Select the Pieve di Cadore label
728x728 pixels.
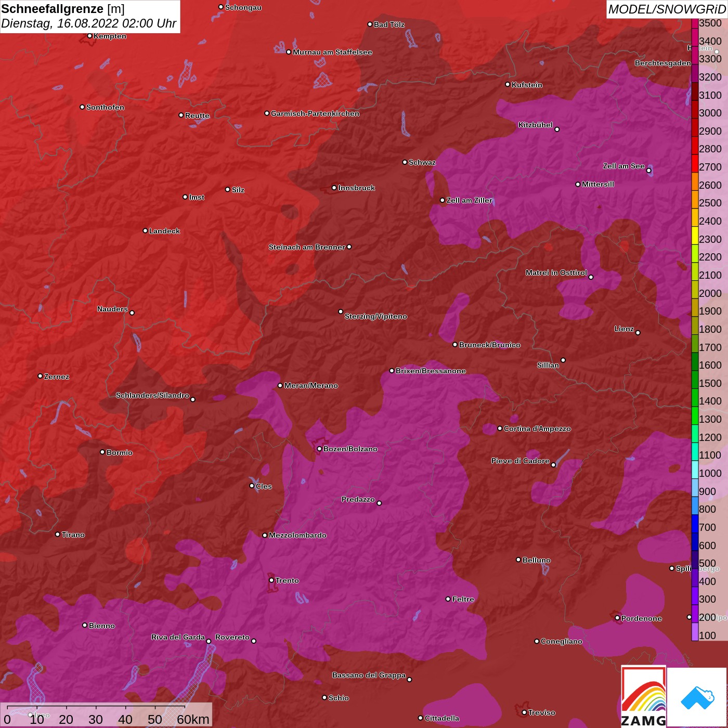(521, 461)
